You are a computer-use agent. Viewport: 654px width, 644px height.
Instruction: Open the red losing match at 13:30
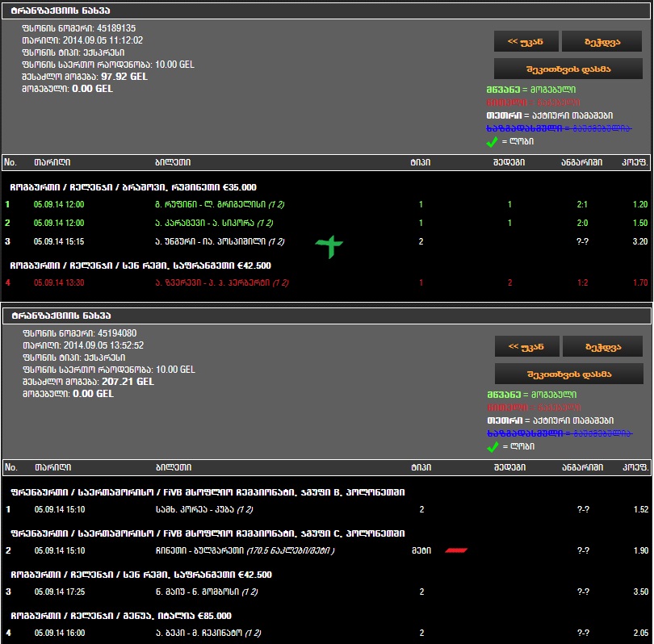point(221,282)
